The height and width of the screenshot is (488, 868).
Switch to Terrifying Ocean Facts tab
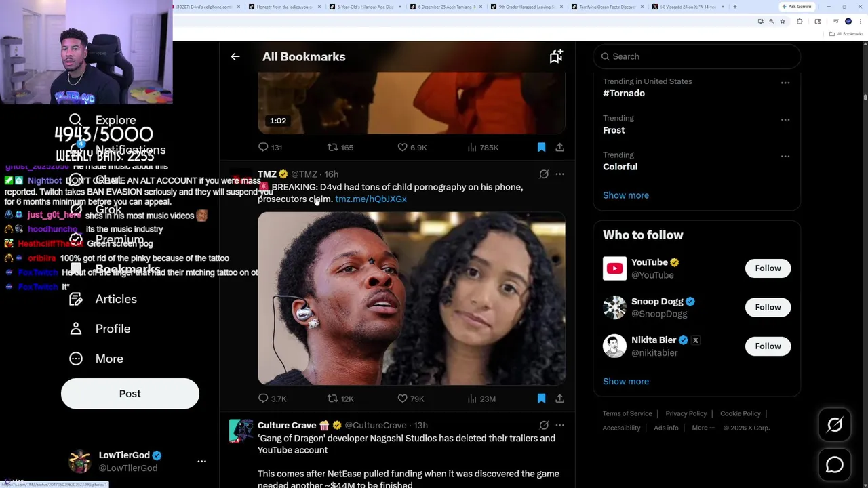pos(607,7)
